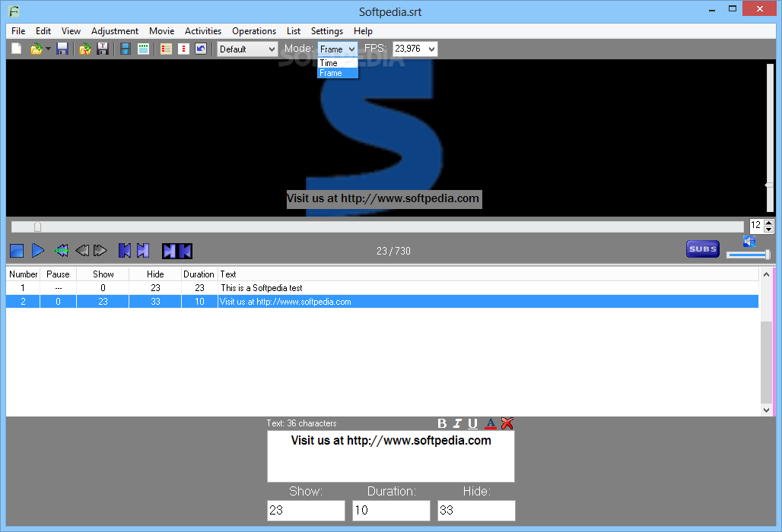Select the row "This is a Softpedia test"
The width and height of the screenshot is (782, 532).
tap(383, 288)
